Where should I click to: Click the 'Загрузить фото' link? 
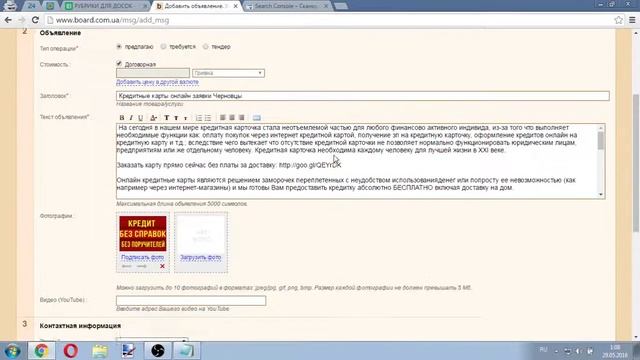[200, 257]
